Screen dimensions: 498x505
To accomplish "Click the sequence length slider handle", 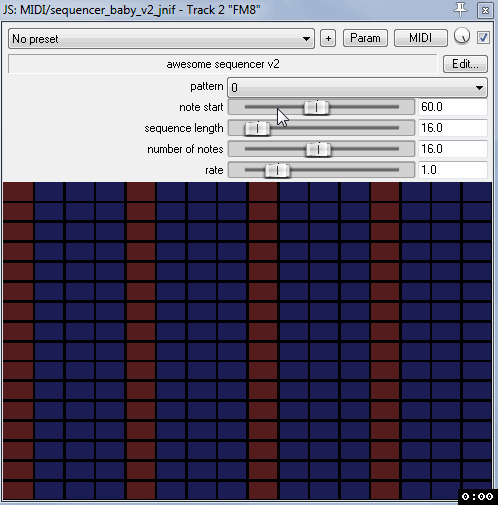I will [x=257, y=128].
